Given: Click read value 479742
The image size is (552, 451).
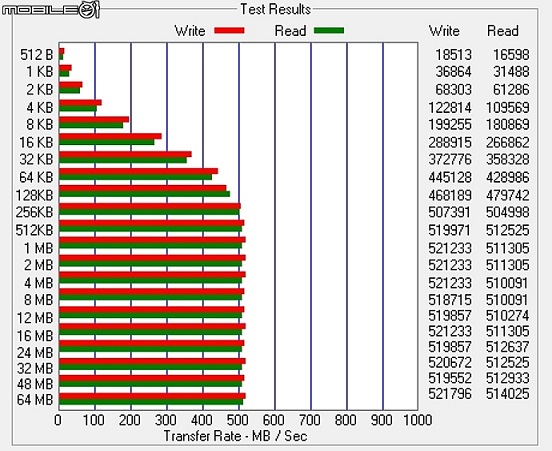Looking at the screenshot, I should [x=508, y=195].
